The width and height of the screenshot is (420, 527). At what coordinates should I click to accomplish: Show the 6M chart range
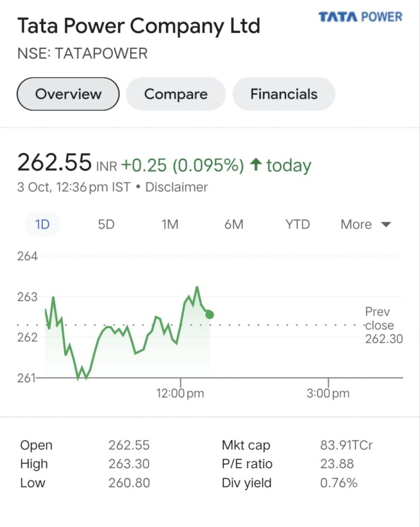(x=234, y=224)
